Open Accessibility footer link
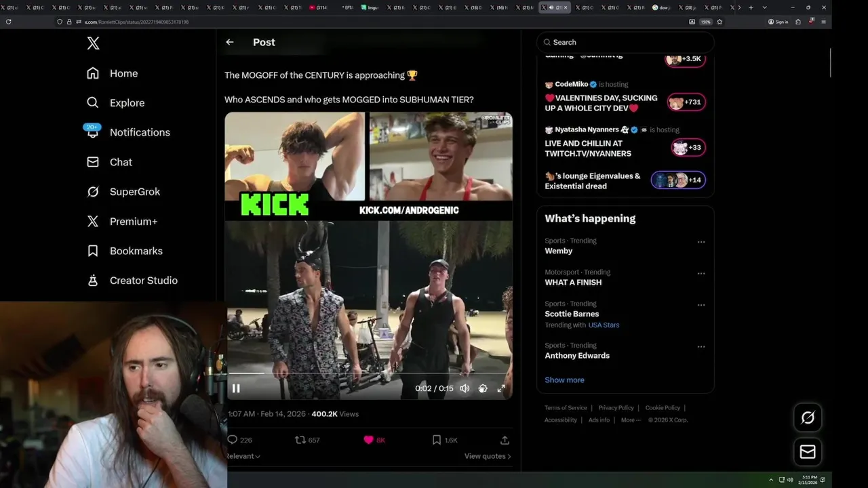 (x=561, y=420)
